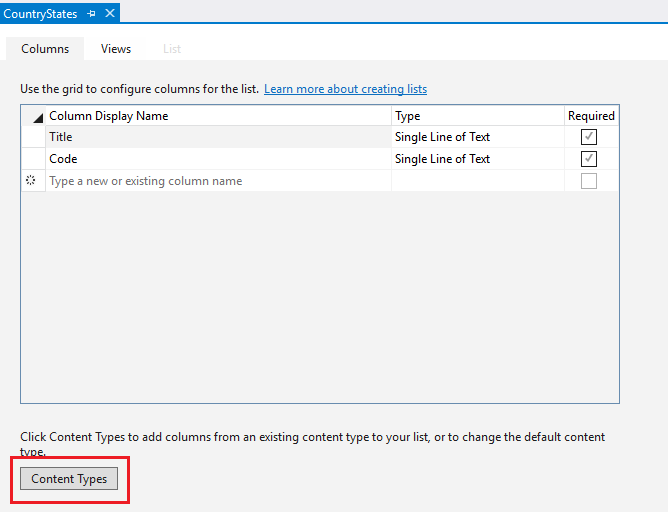Click the Content Types button

click(69, 479)
